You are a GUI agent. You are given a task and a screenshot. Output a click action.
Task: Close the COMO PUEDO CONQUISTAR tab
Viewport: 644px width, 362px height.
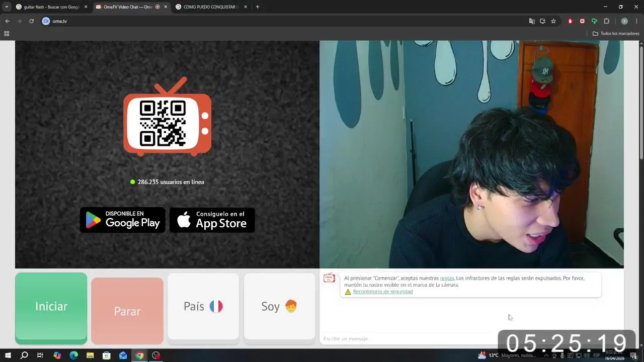click(x=246, y=7)
